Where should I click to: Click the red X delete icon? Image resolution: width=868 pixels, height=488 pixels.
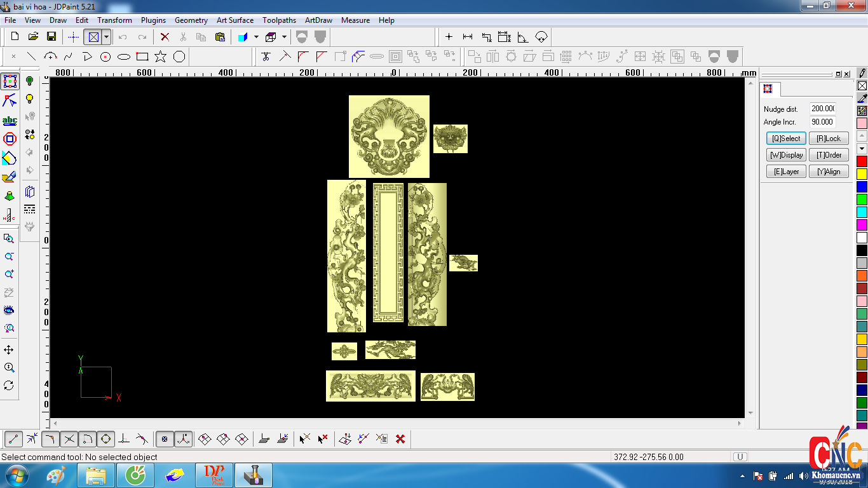pos(165,37)
